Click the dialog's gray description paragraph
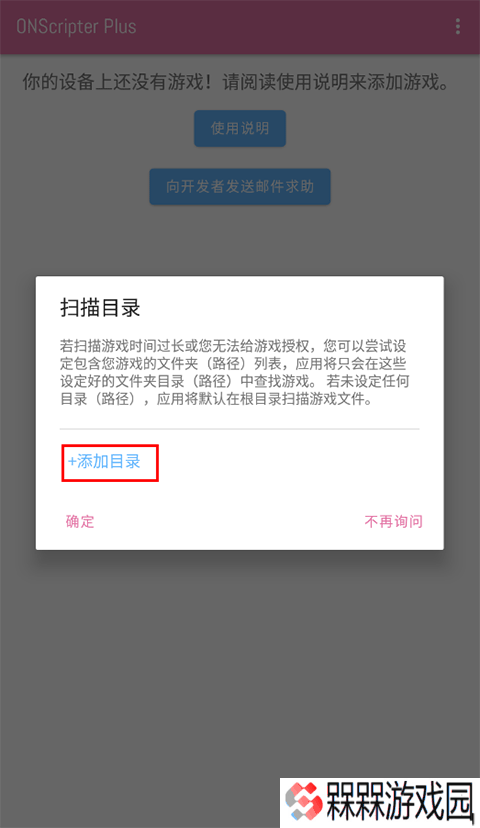 (234, 372)
